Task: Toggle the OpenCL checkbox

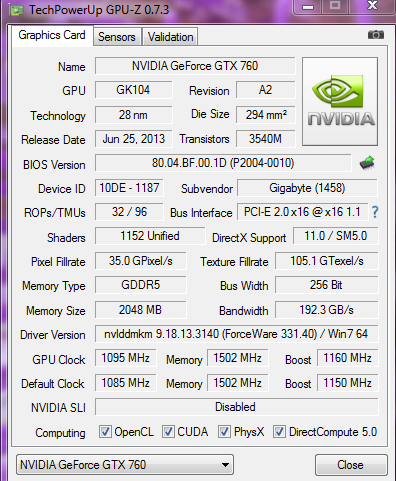Action: click(x=105, y=432)
